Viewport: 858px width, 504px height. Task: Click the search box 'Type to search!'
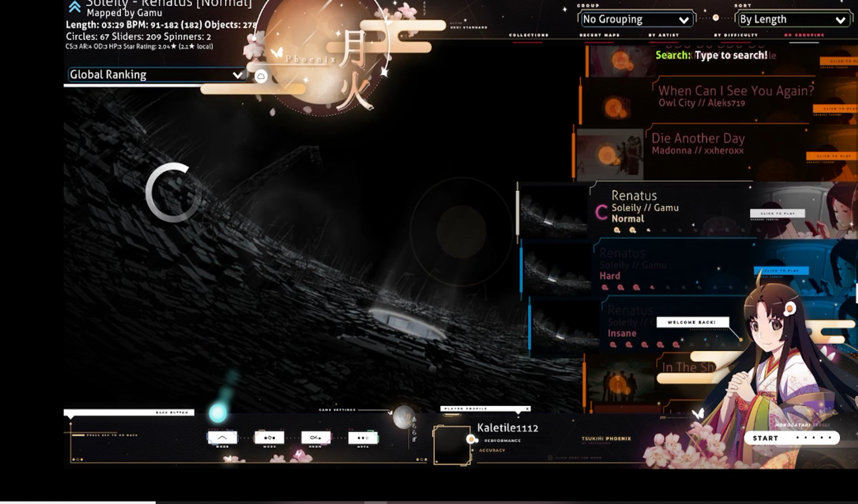coord(711,55)
